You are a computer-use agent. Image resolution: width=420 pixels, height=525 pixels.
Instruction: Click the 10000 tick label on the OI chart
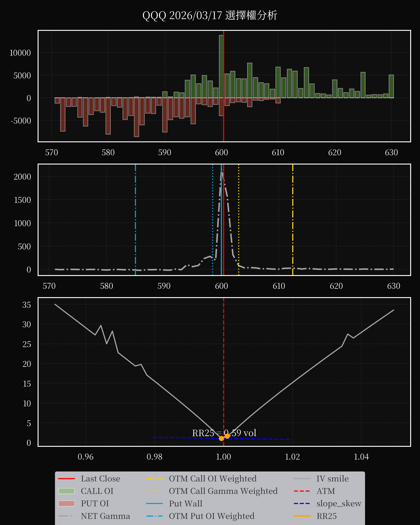tap(20, 53)
